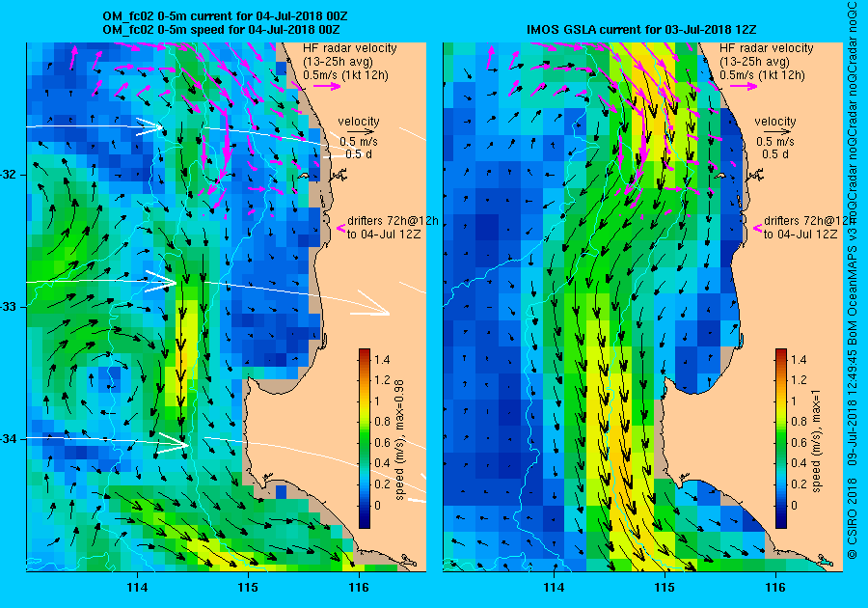This screenshot has height=608, width=868.
Task: Click the '115' longitude label under left map
Action: point(248,588)
